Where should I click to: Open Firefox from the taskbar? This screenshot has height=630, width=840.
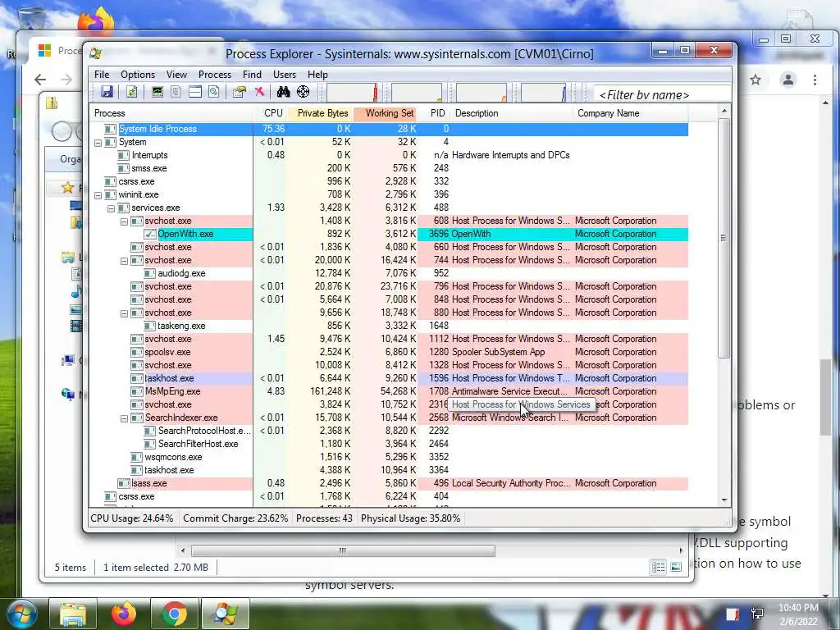(x=124, y=614)
